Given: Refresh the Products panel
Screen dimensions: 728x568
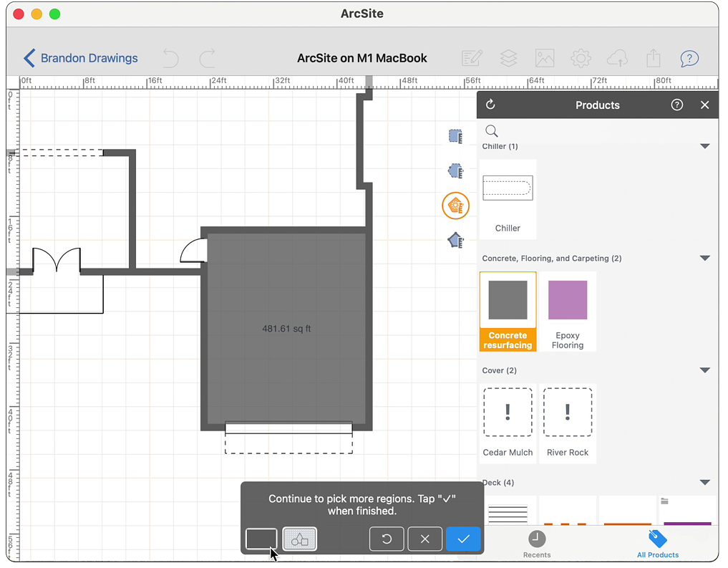Looking at the screenshot, I should coord(490,105).
